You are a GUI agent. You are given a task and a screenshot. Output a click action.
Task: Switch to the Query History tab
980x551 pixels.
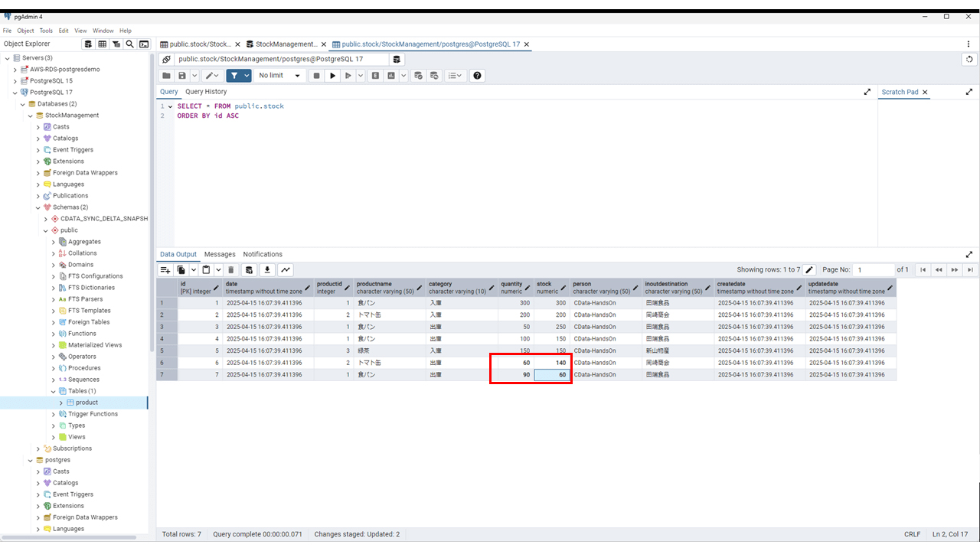coord(206,92)
